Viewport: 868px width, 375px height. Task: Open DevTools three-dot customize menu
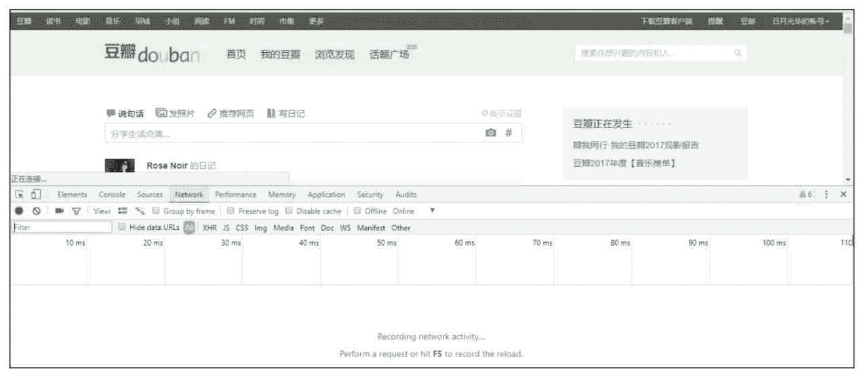tap(827, 195)
